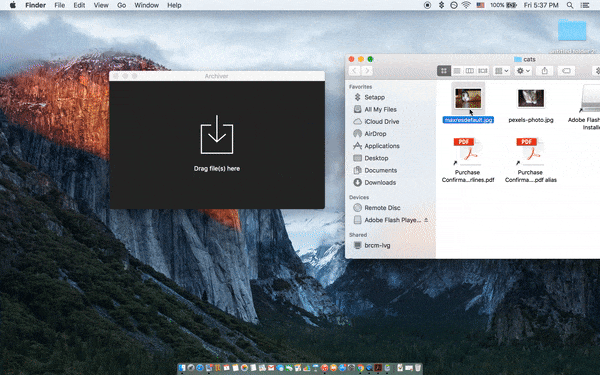Click the 'Drag file(s) here' label in Archiver
This screenshot has height=375, width=600.
(x=217, y=168)
